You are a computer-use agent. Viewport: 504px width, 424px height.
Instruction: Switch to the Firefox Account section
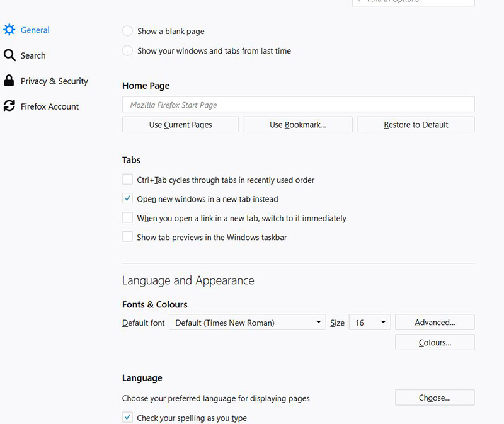click(50, 106)
